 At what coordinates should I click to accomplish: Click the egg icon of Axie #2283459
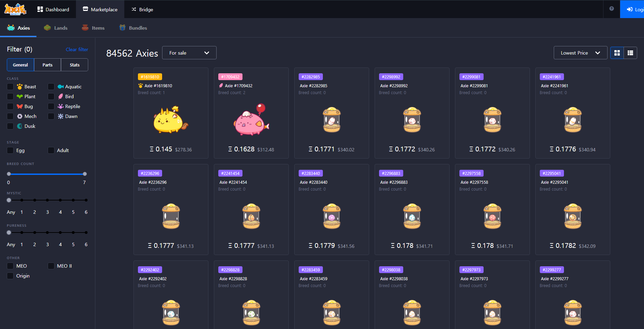point(332,313)
